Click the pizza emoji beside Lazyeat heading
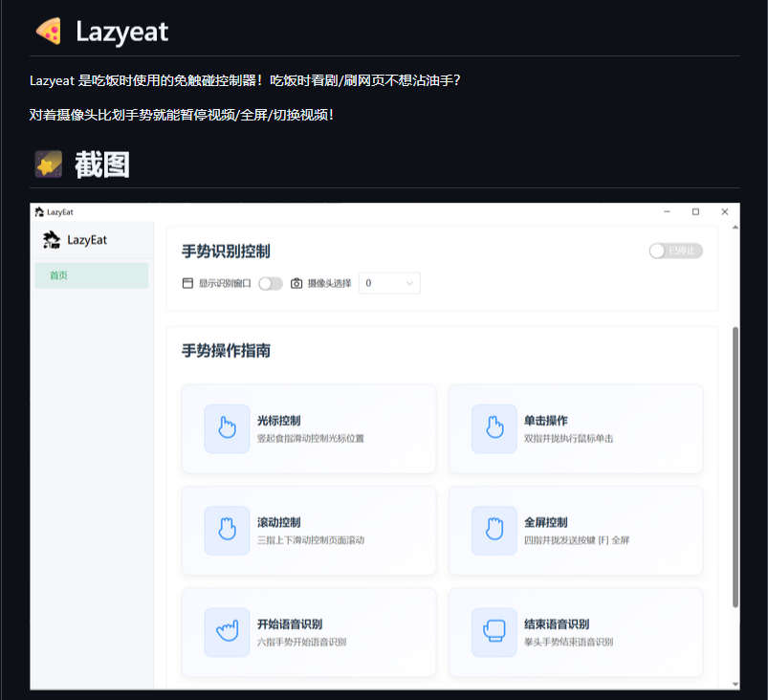The height and width of the screenshot is (700, 768). (49, 32)
